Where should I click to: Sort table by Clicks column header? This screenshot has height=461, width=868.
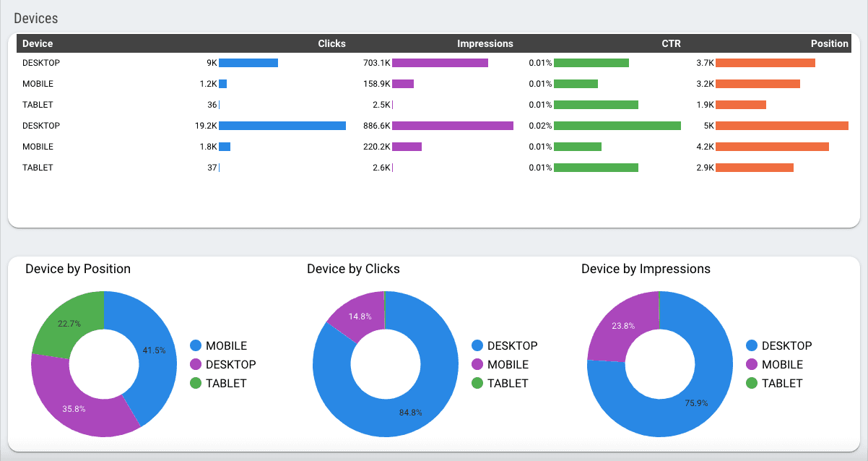(x=331, y=43)
